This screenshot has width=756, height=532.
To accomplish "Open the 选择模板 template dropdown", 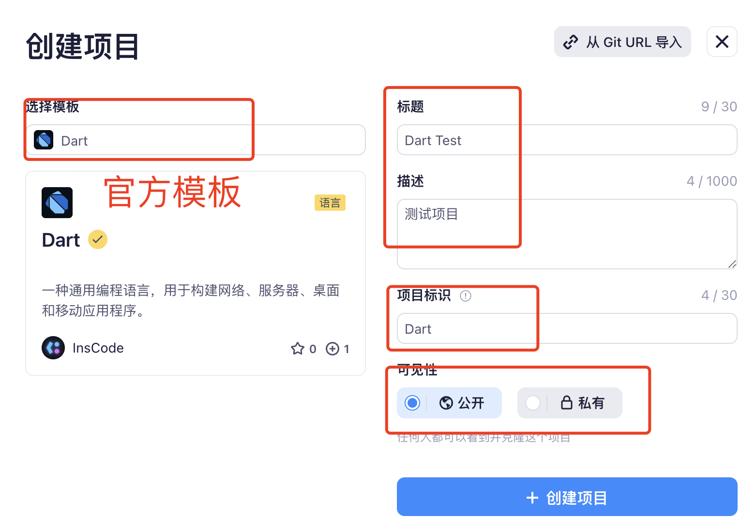I will pyautogui.click(x=196, y=140).
